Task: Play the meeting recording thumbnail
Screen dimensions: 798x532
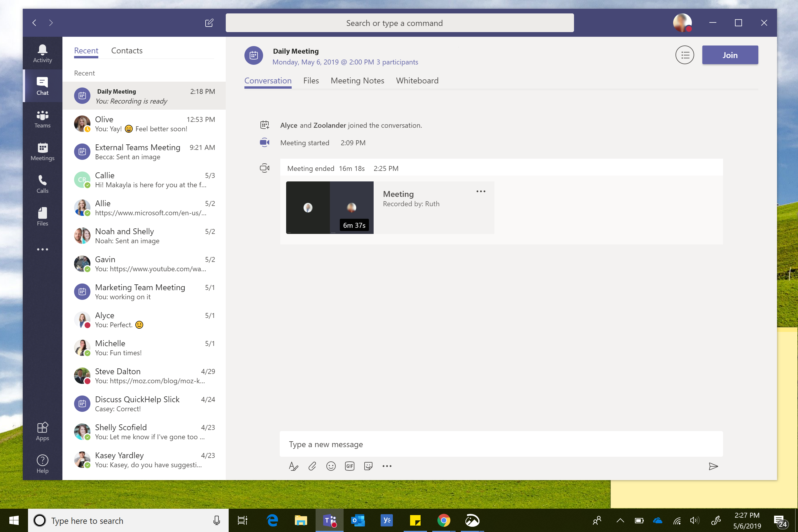Action: coord(330,208)
